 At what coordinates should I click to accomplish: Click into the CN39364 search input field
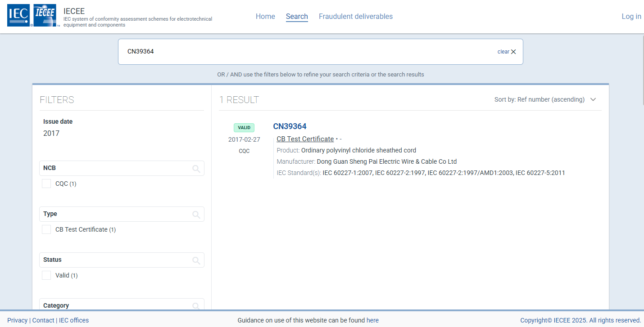pyautogui.click(x=306, y=52)
